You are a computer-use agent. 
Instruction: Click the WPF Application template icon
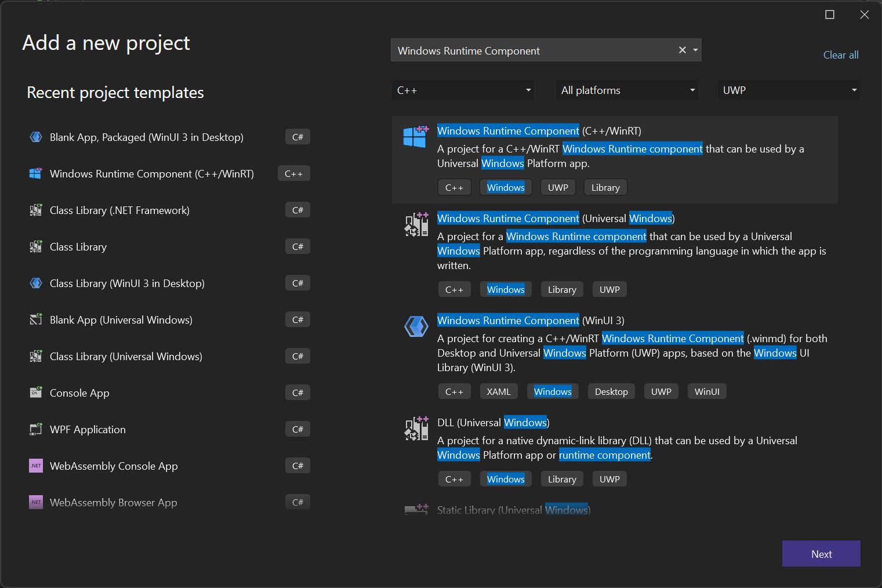(35, 429)
